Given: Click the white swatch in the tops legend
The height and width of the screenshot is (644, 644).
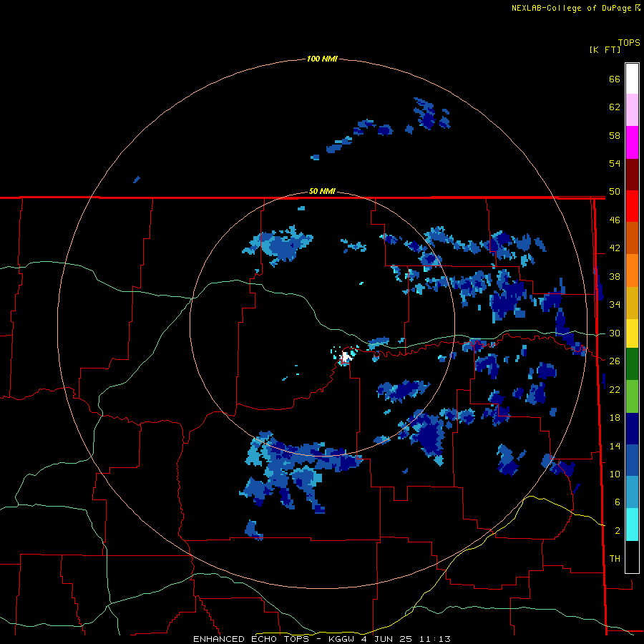Looking at the screenshot, I should [x=632, y=79].
